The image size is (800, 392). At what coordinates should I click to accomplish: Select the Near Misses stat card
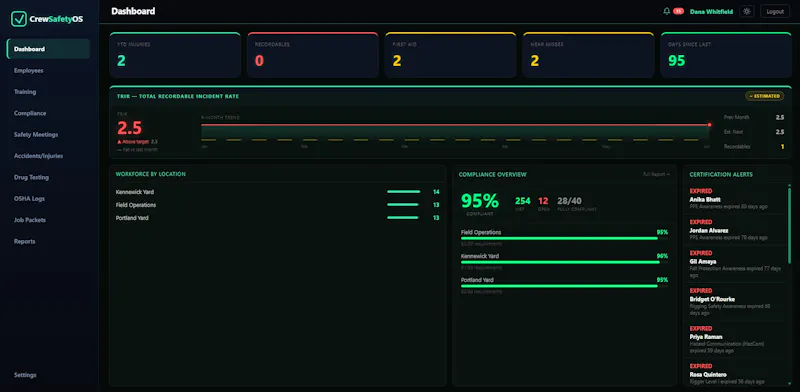(588, 55)
